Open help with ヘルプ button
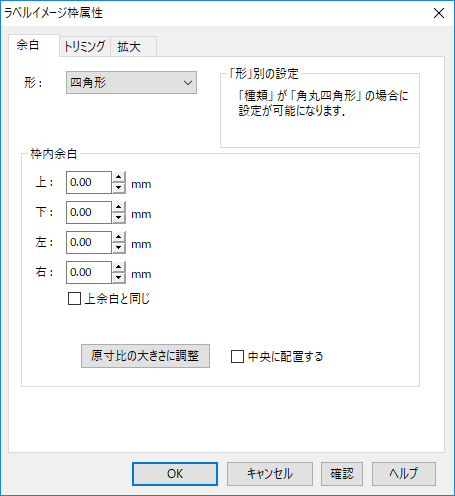Image resolution: width=455 pixels, height=496 pixels. 404,474
